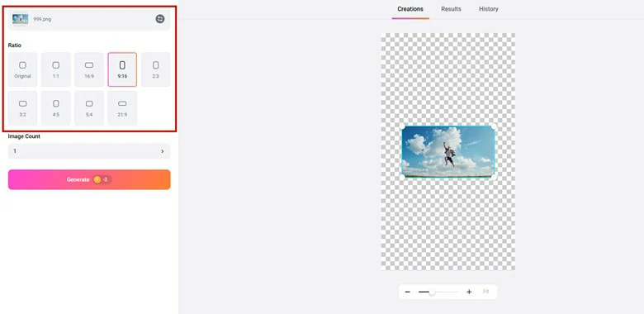Pick the 4:5 ratio tile
Viewport: 644px width, 314px height.
pyautogui.click(x=56, y=108)
